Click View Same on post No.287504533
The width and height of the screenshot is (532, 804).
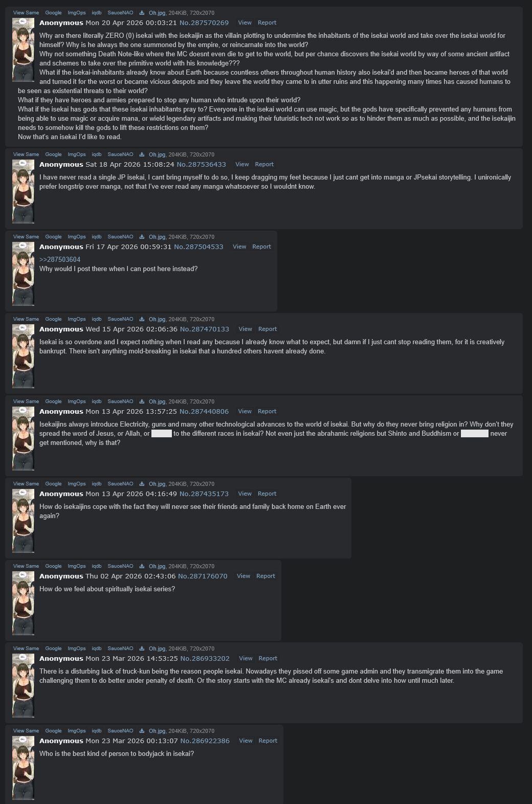(x=26, y=237)
